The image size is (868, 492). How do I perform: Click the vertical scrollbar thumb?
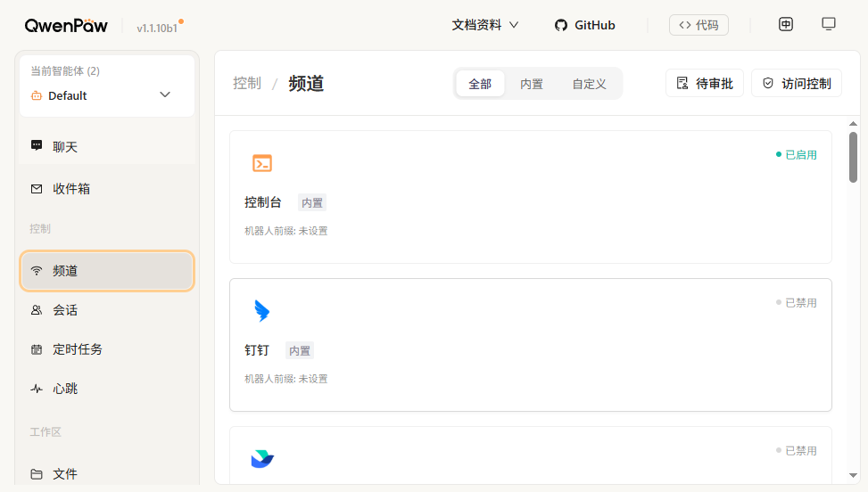coord(853,157)
